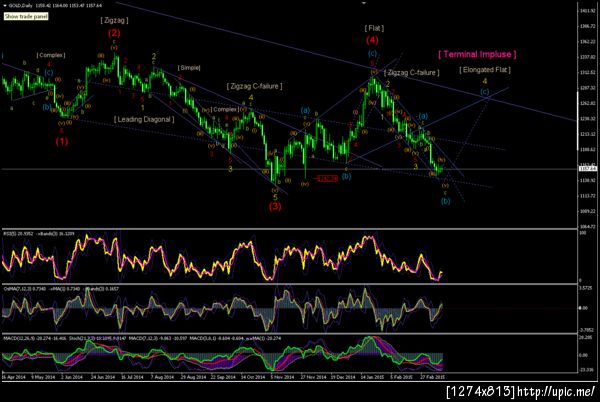
Task: Click the lowest blue (b) projection label at right
Action: (445, 201)
